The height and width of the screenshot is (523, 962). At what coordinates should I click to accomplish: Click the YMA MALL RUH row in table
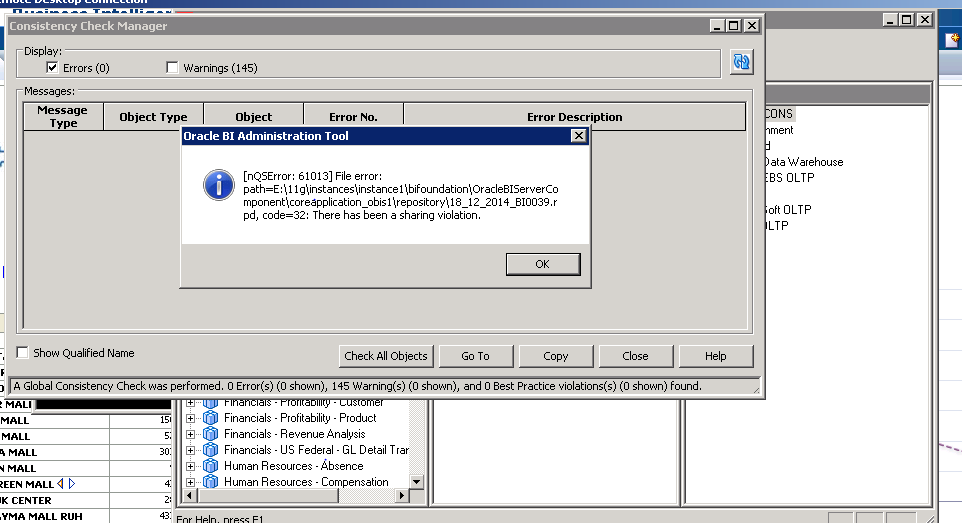tap(86, 516)
